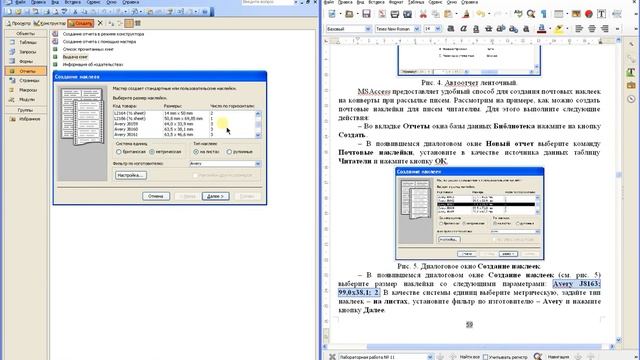Click the Spelling check ABC icon in Writer
Screen dimensions: 640x360
click(518, 14)
